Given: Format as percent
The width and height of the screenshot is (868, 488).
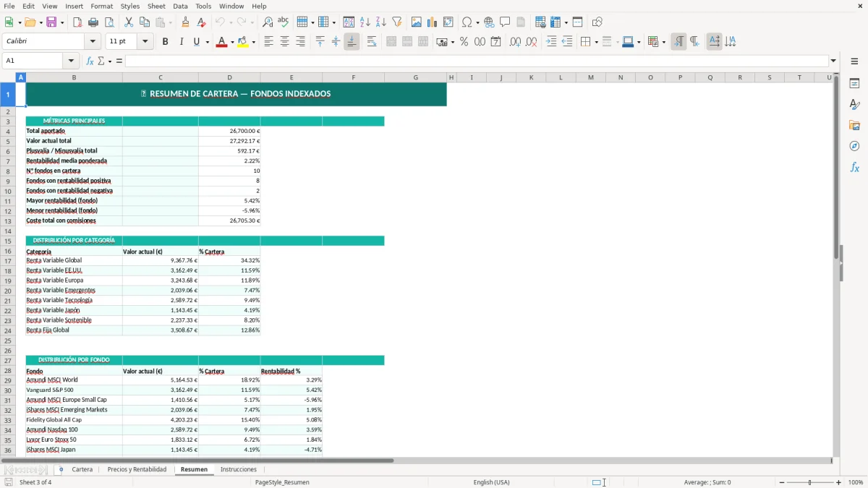Looking at the screenshot, I should point(464,42).
